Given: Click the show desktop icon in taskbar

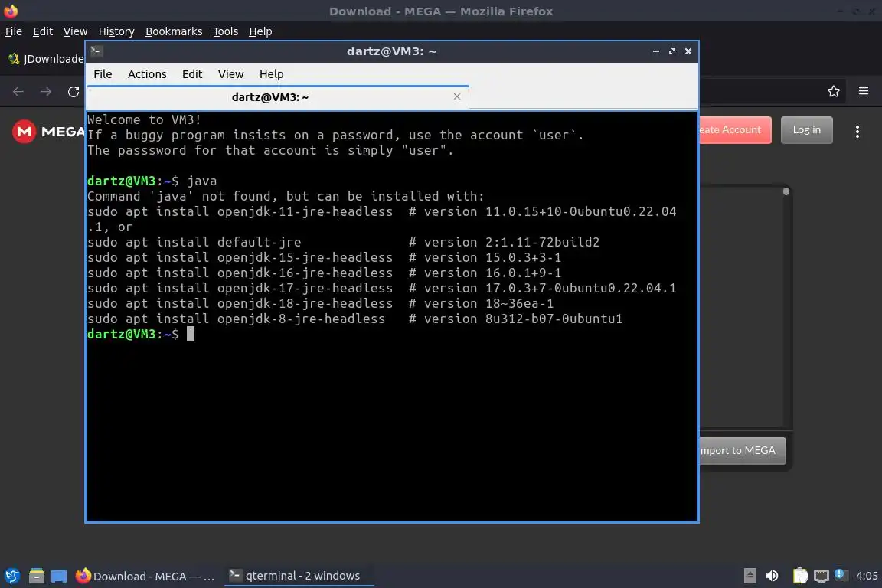Looking at the screenshot, I should pos(59,576).
